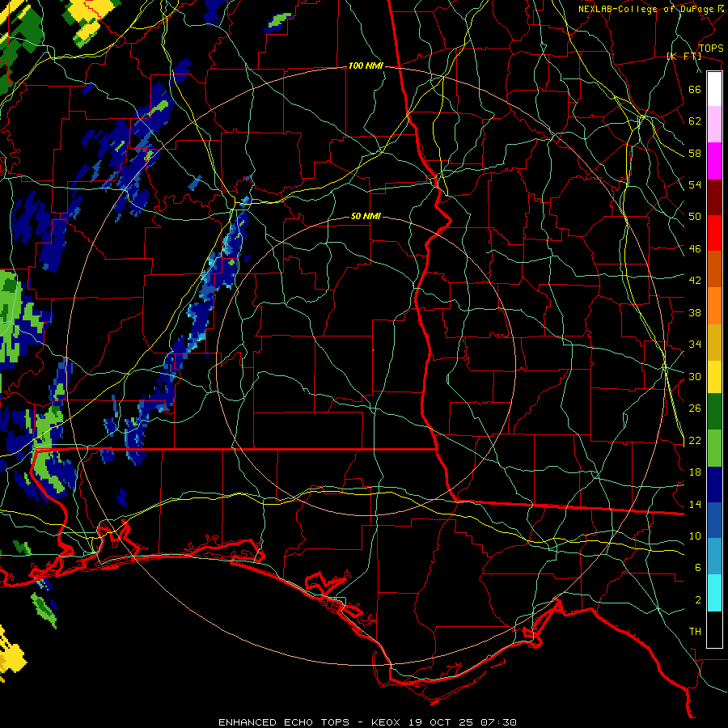Image resolution: width=728 pixels, height=728 pixels.
Task: Click the legend value 62
Action: tap(695, 121)
